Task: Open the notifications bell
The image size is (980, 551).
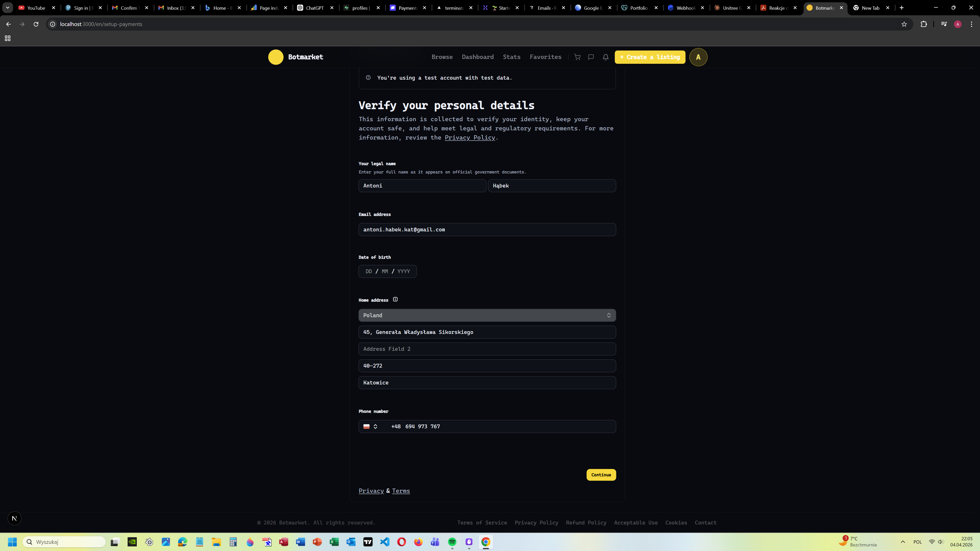Action: (605, 57)
